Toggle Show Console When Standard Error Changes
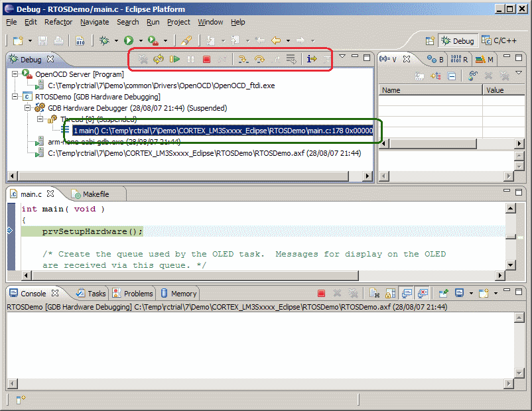Image resolution: width=532 pixels, height=411 pixels. click(423, 293)
